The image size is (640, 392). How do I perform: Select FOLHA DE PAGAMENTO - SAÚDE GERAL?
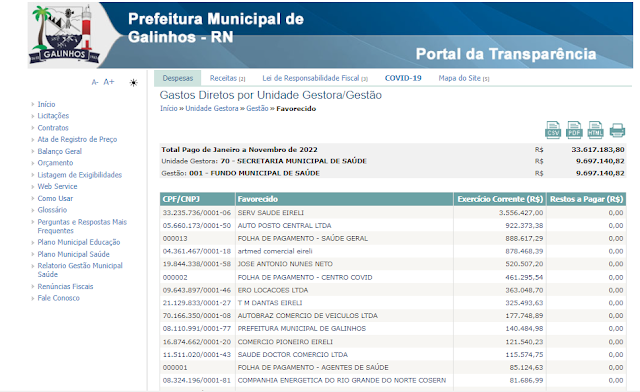pyautogui.click(x=393, y=238)
